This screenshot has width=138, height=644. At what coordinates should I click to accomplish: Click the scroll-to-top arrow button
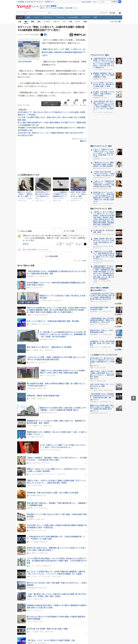(x=133, y=398)
